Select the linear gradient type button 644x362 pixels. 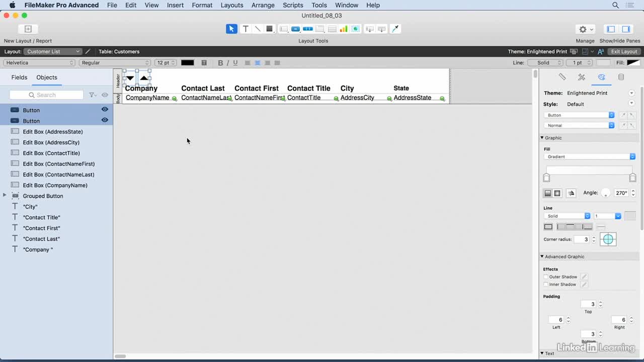pos(548,193)
